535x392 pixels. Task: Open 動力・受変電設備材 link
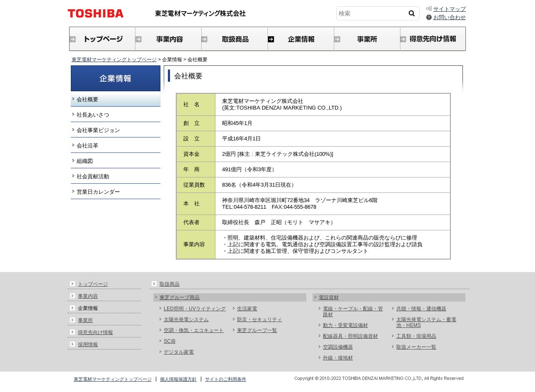(x=345, y=325)
